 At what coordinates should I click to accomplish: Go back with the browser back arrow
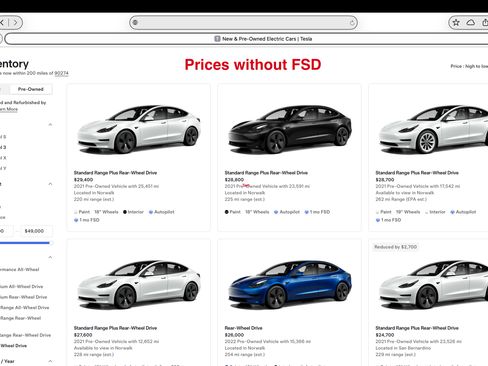(x=2, y=23)
